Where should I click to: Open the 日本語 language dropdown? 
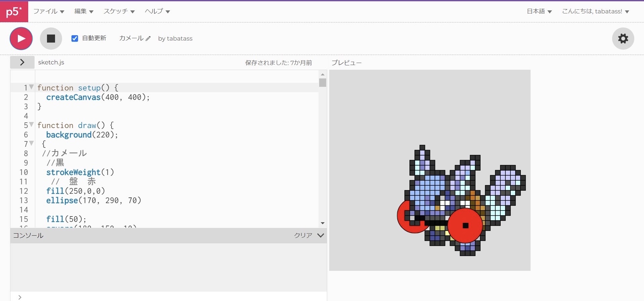pyautogui.click(x=539, y=11)
